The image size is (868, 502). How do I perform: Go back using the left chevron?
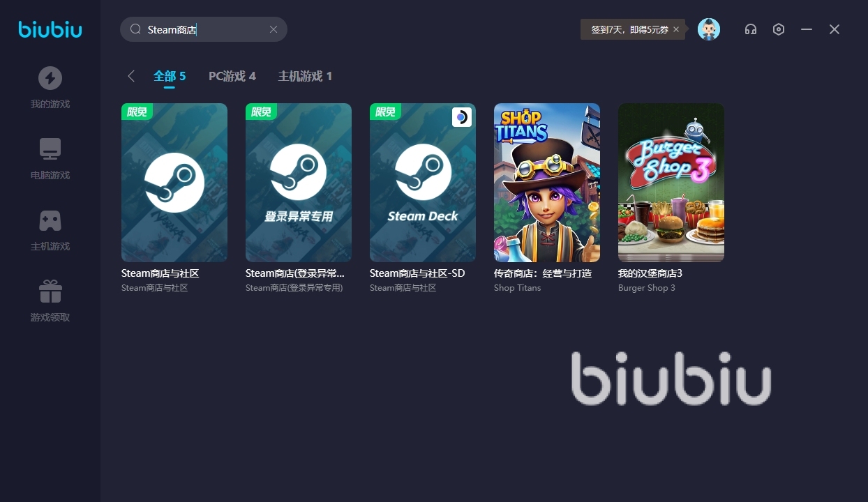pyautogui.click(x=131, y=76)
